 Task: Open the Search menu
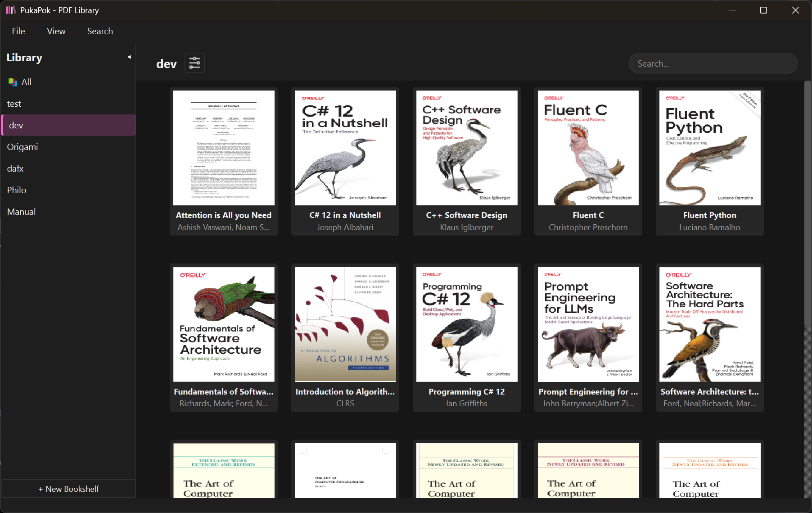pyautogui.click(x=100, y=31)
